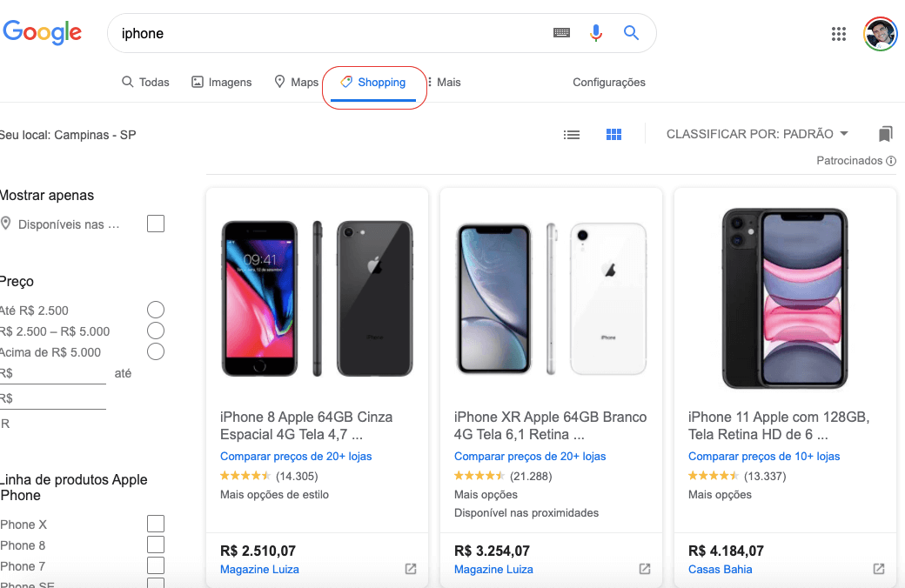
Task: Switch to list view layout
Action: coord(572,135)
